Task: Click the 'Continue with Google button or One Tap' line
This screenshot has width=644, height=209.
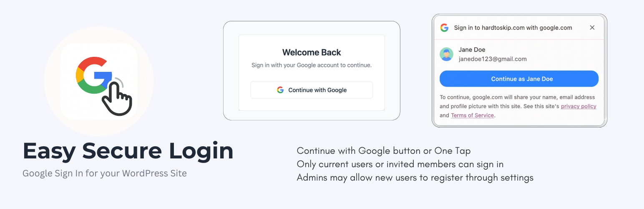Action: tap(383, 151)
